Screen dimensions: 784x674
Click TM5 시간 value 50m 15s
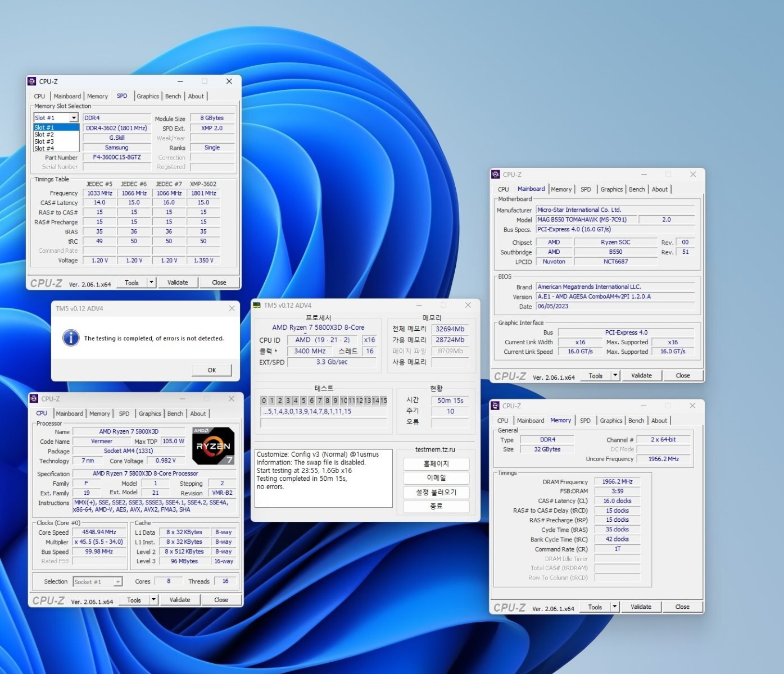pyautogui.click(x=450, y=400)
